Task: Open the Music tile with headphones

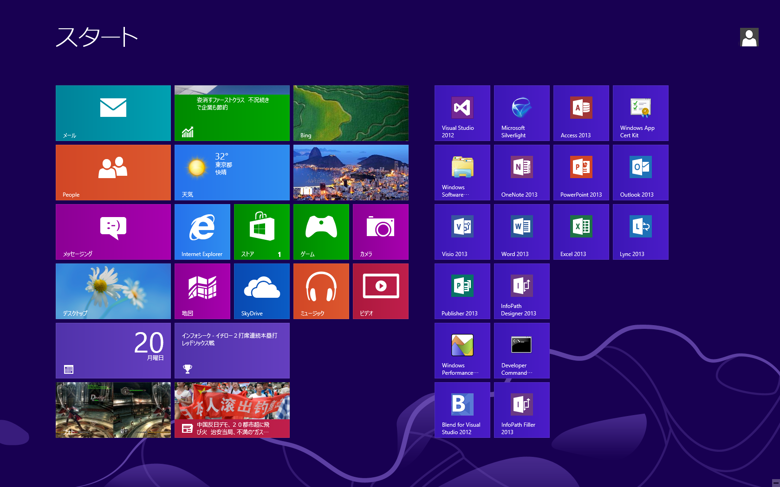Action: coord(321,291)
